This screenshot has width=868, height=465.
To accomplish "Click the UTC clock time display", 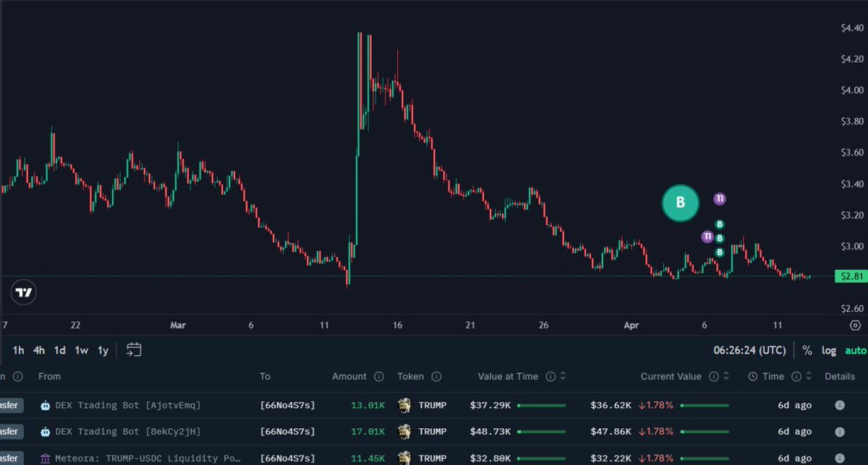I will pos(749,351).
